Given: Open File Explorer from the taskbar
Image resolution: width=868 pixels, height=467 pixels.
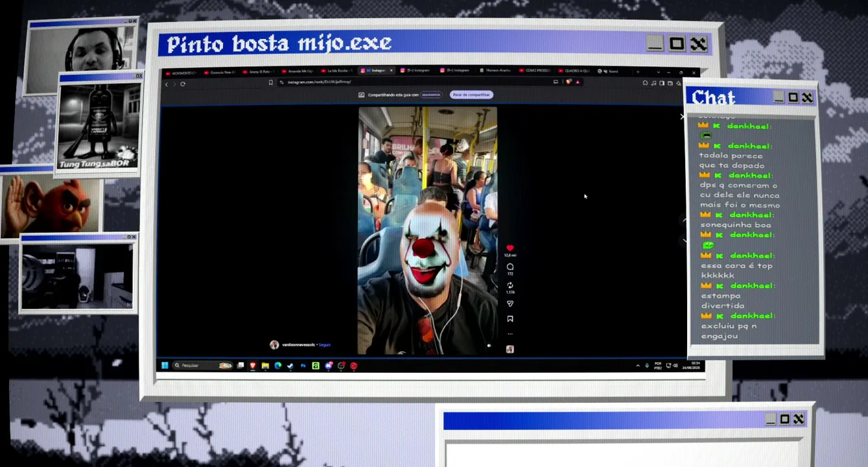Looking at the screenshot, I should tap(265, 366).
